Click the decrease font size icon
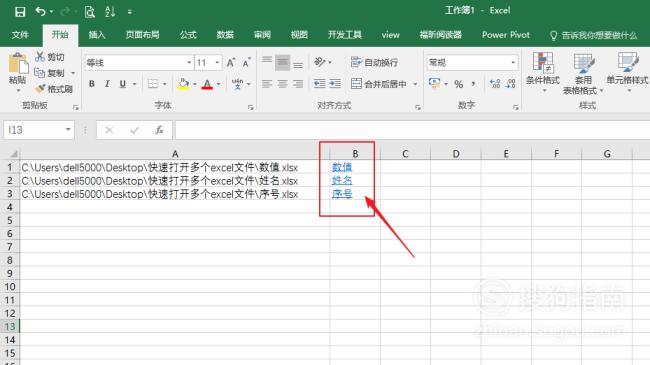Screen dimensions: 650x365 (247, 63)
